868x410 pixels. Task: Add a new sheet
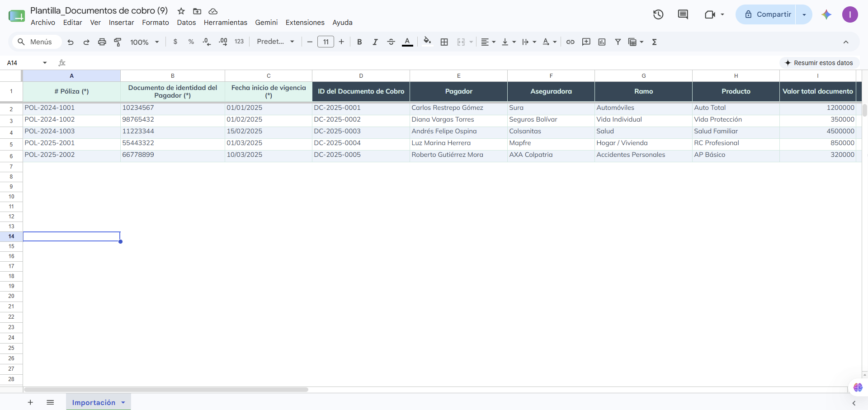click(30, 402)
